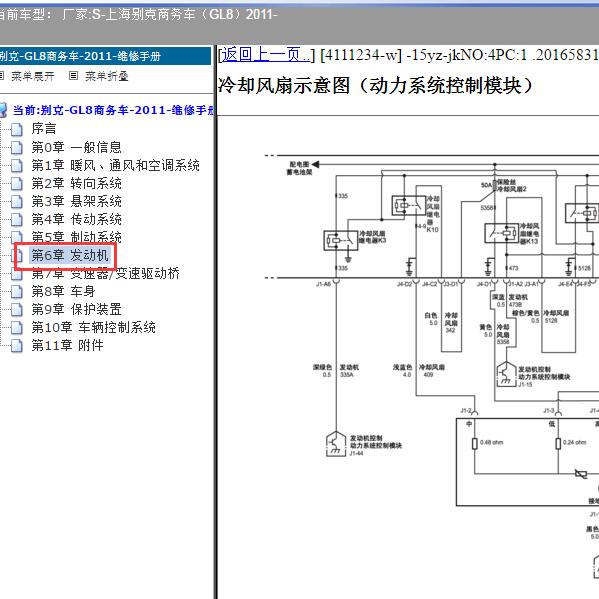Select 第11章 附件 chapter
This screenshot has height=599, width=599.
click(x=67, y=345)
